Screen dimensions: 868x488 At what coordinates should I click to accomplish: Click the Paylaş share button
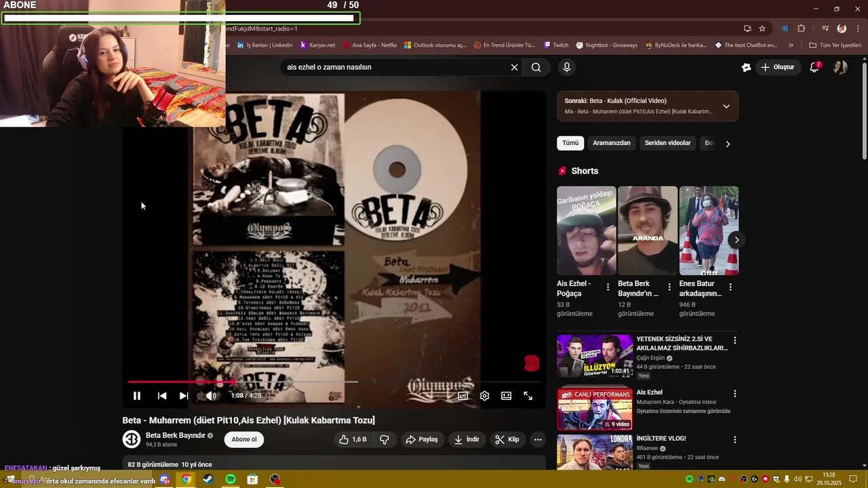(x=422, y=439)
